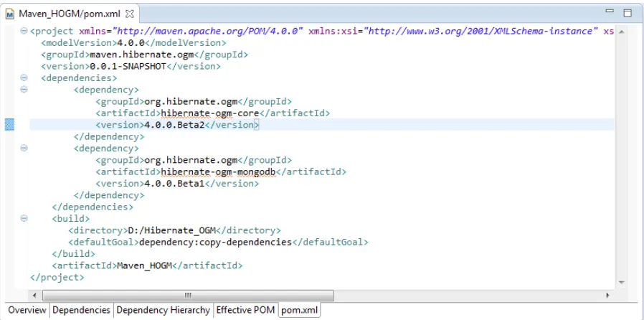Collapse the project element fold
644x320 pixels.
(24, 31)
